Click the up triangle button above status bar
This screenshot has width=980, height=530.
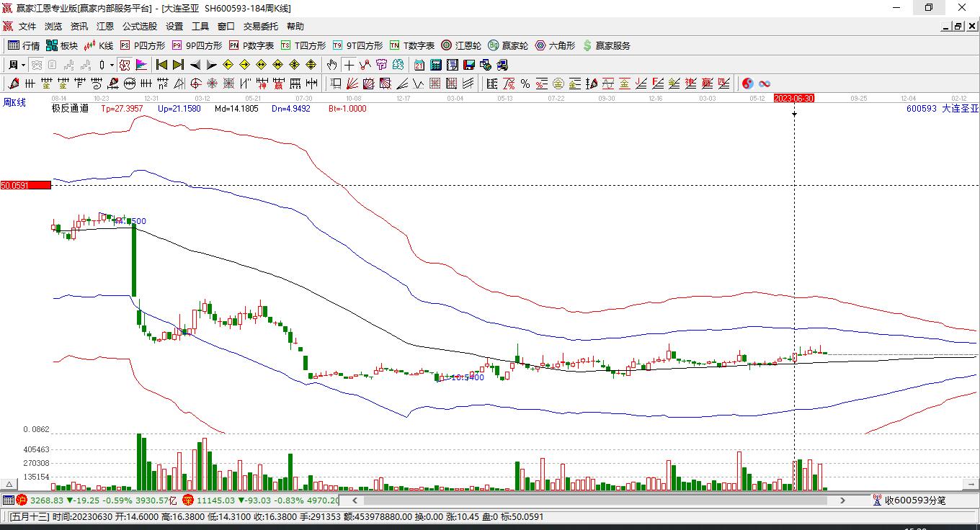(9, 485)
